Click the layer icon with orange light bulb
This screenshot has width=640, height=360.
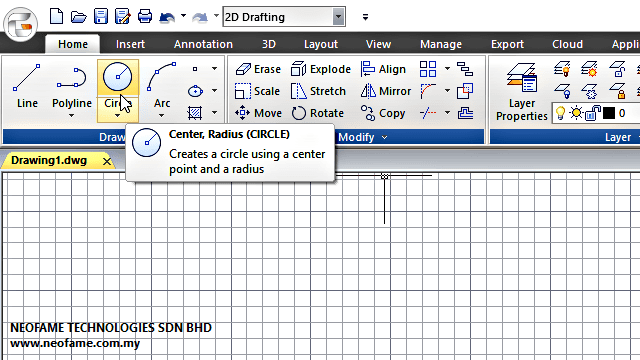pyautogui.click(x=562, y=69)
